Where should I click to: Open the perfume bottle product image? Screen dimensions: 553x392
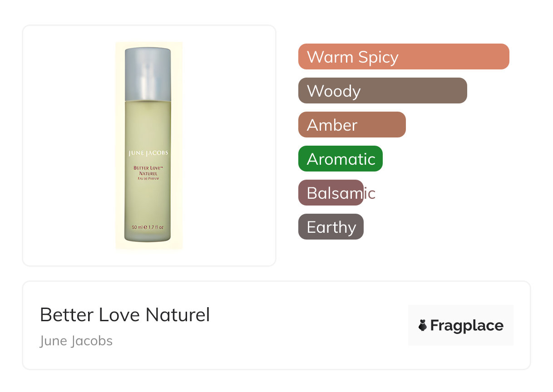(x=149, y=146)
